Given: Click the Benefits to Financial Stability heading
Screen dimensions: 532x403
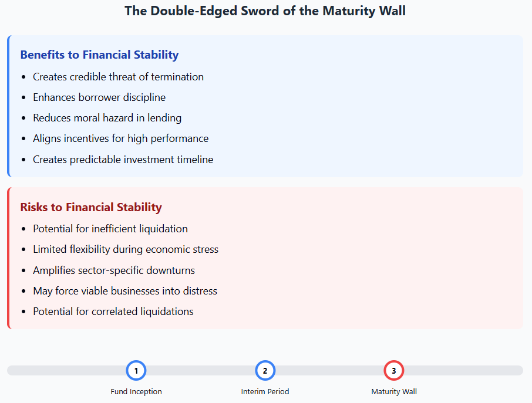Looking at the screenshot, I should point(99,55).
